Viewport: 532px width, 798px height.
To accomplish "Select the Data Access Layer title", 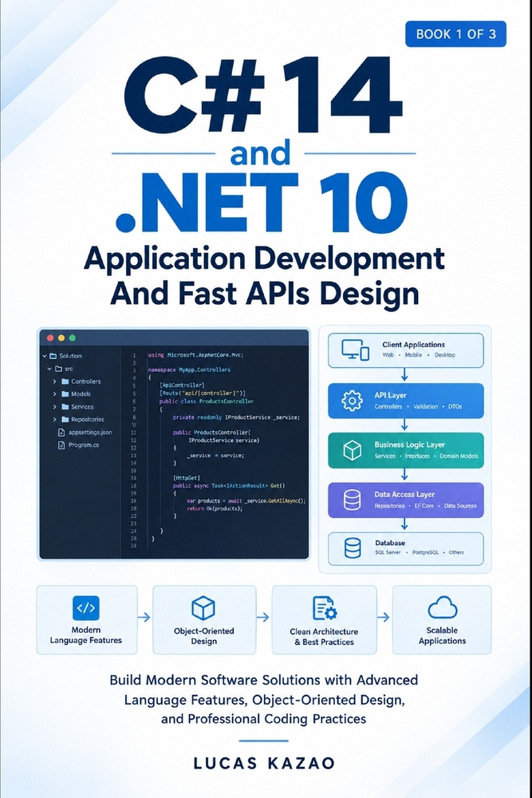I will [404, 494].
